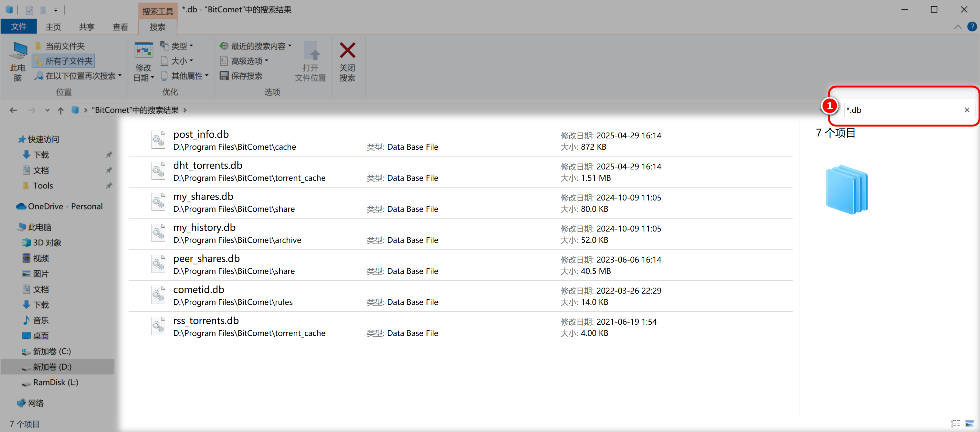
Task: Click the address bar path "BitComet"中的搜索结果
Action: [135, 110]
